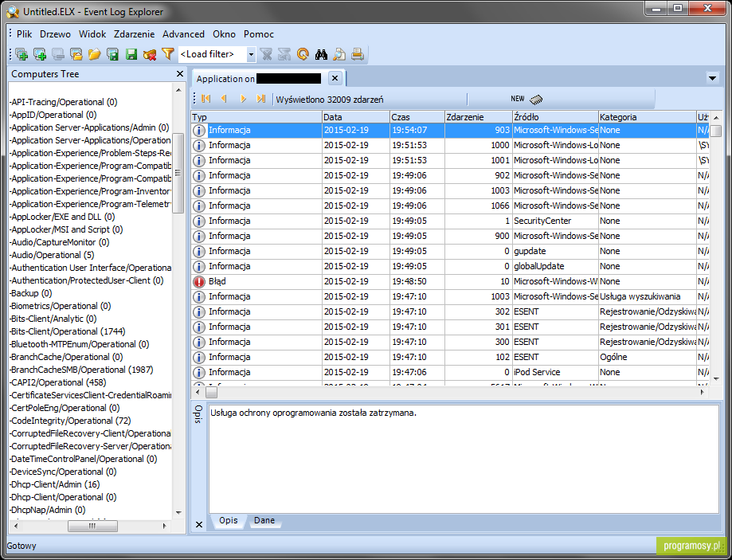
Task: Sort by the Kategoria column header
Action: click(647, 117)
